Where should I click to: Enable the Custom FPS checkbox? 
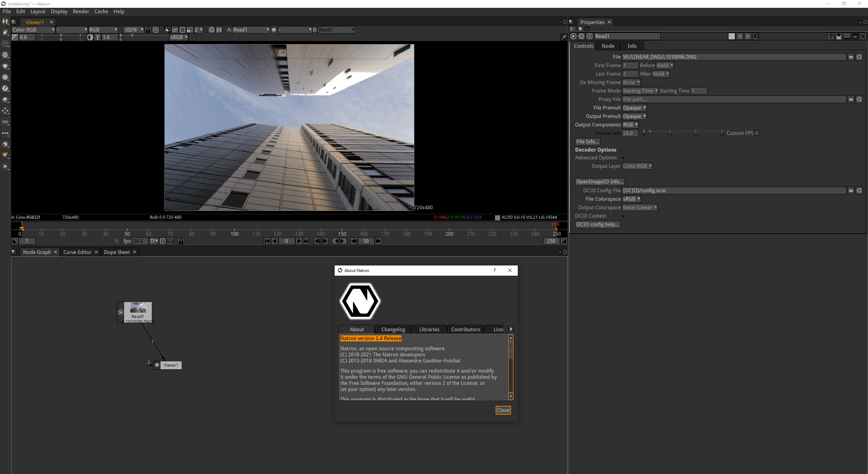coord(757,133)
